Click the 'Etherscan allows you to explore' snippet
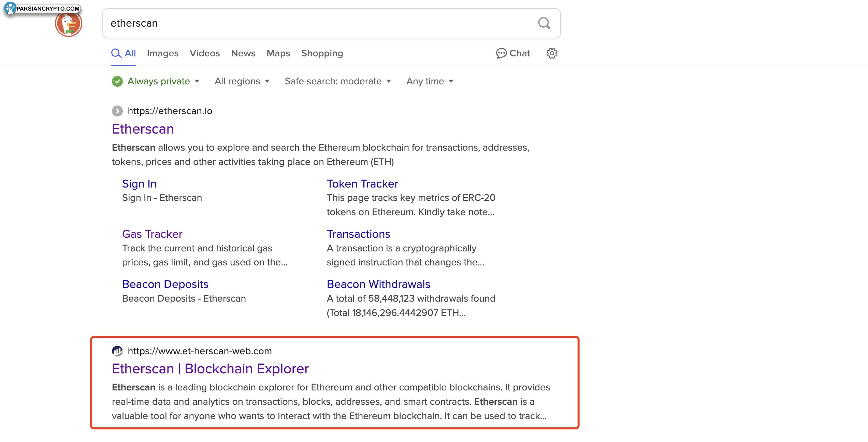This screenshot has width=868, height=442. pos(321,155)
